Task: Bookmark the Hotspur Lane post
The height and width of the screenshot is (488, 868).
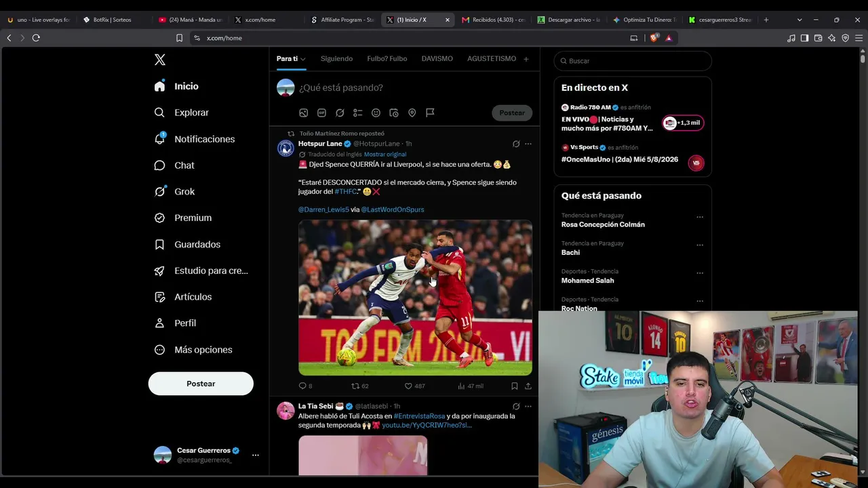Action: 514,386
